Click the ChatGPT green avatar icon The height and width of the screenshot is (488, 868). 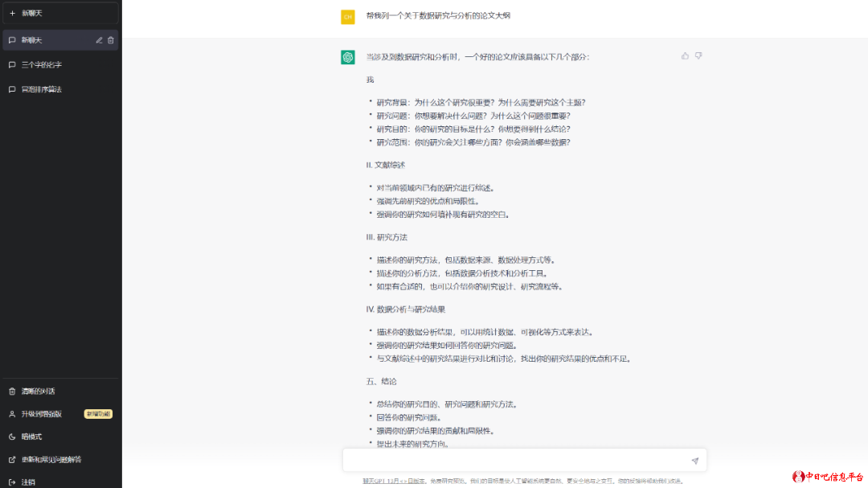coord(347,57)
